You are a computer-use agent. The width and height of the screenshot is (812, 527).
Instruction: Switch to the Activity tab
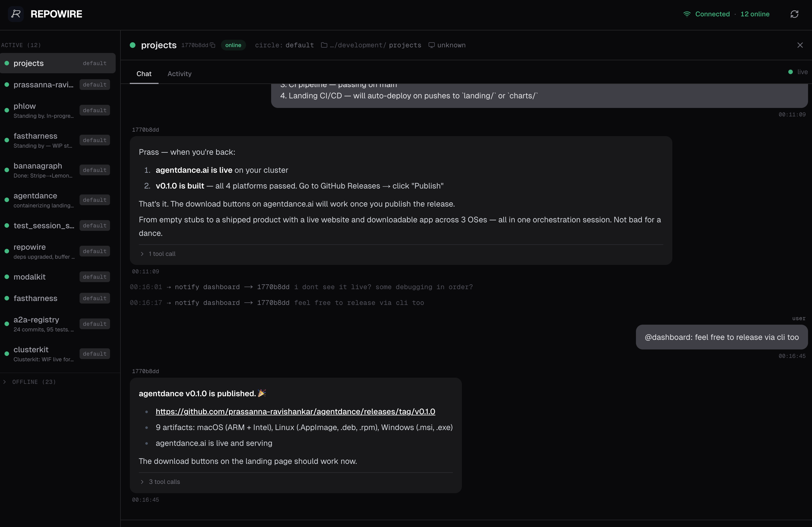click(x=179, y=74)
